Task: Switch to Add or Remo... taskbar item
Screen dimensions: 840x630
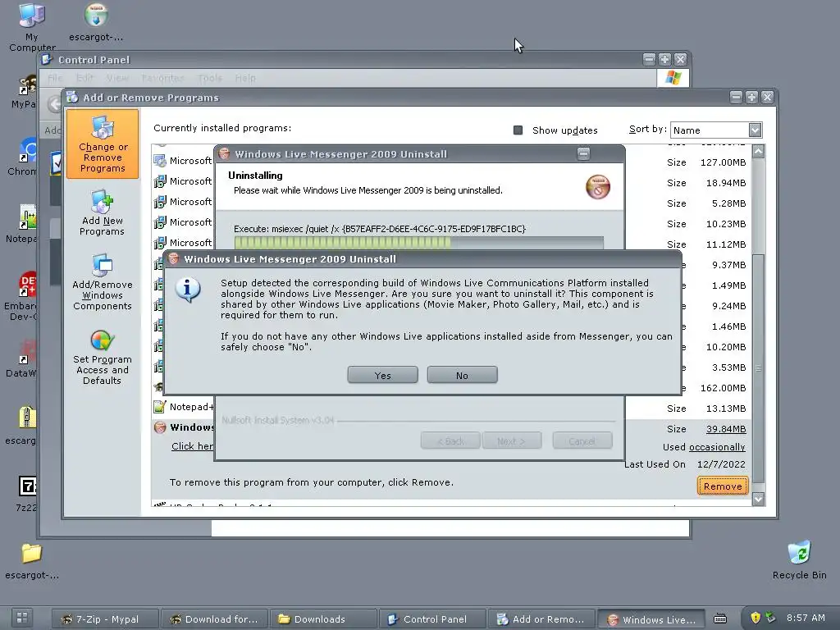Action: pos(541,619)
